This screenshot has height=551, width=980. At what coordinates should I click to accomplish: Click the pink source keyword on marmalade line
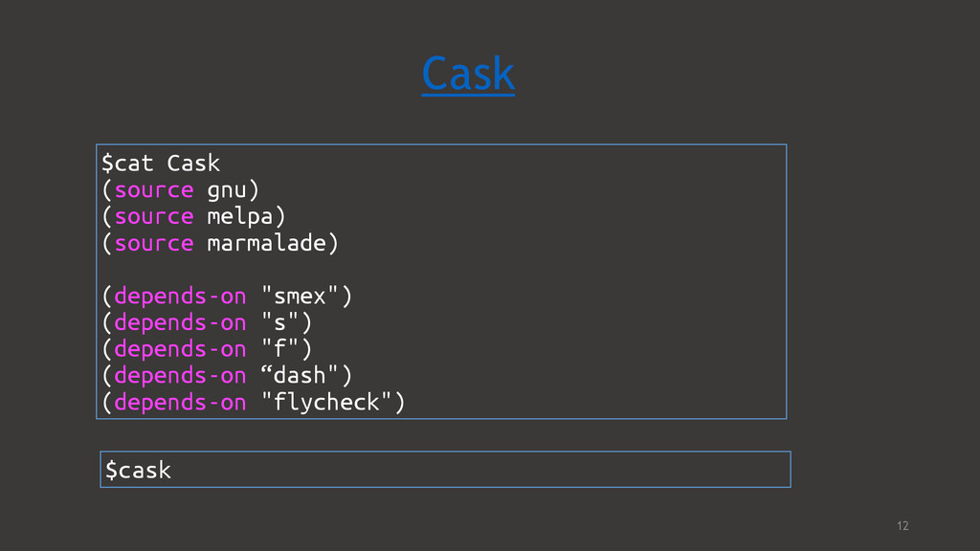(x=154, y=244)
